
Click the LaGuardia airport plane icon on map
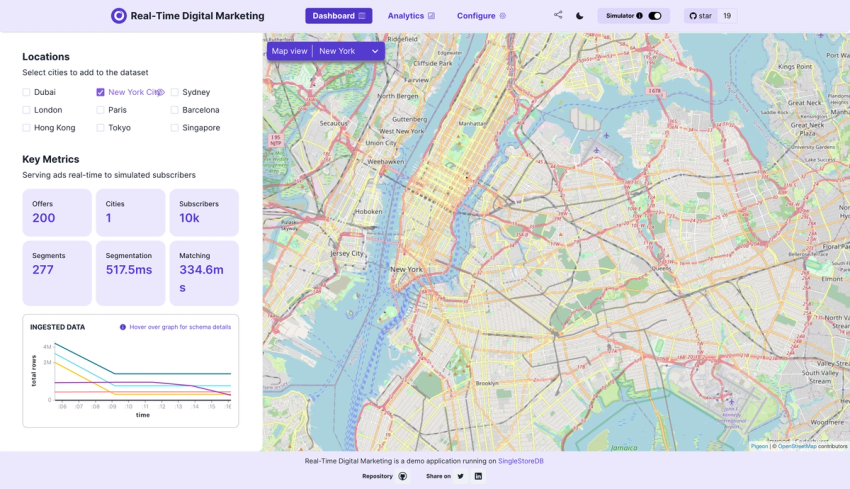pyautogui.click(x=596, y=150)
